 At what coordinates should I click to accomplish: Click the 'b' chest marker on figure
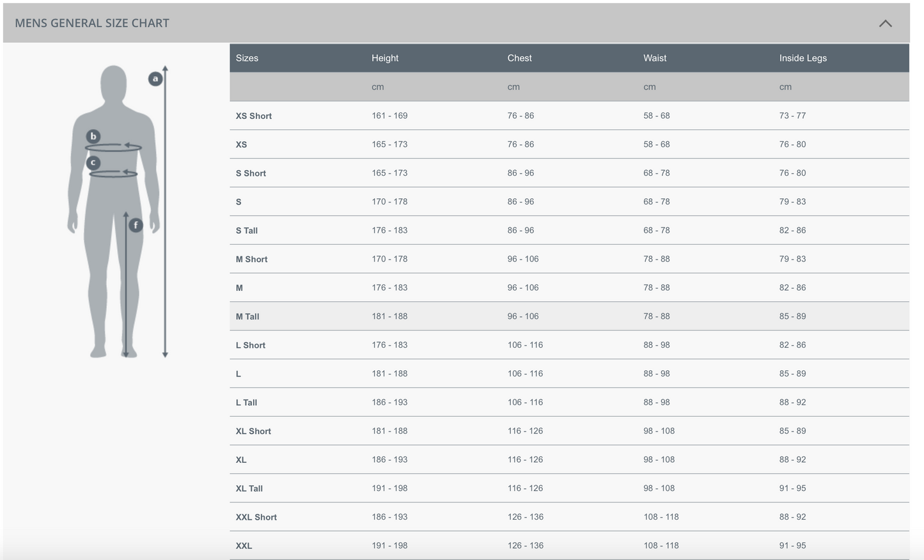coord(93,136)
